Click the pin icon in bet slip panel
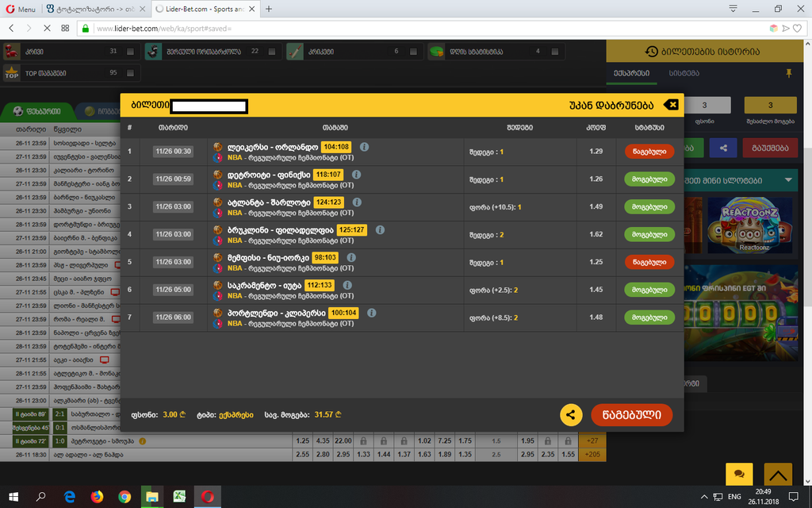This screenshot has height=508, width=812. (x=789, y=73)
